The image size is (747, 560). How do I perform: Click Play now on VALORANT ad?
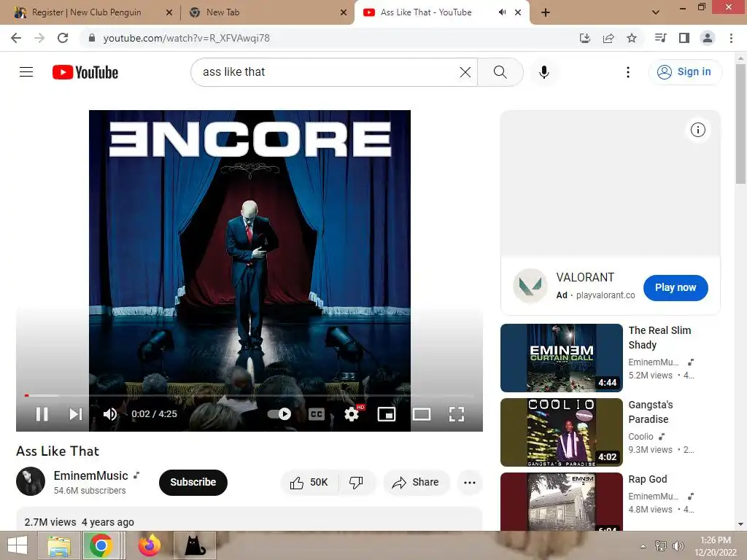coord(676,287)
